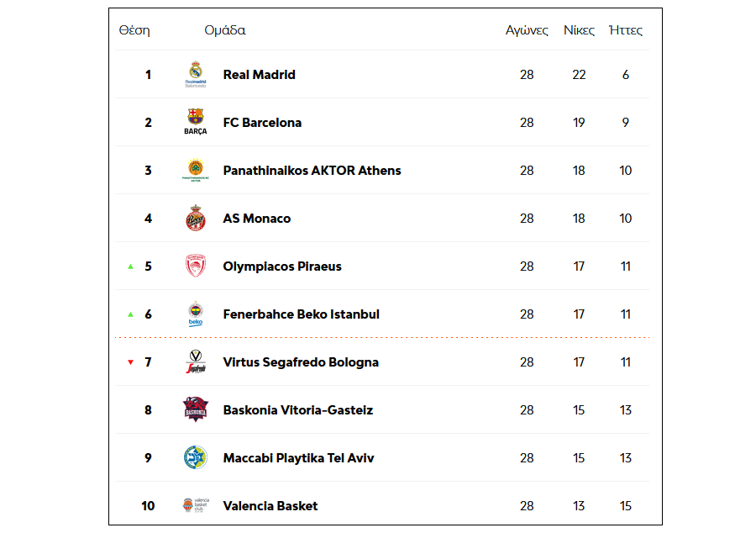Click the Maccabi Playtika Tel Aviv logo
The height and width of the screenshot is (533, 756).
coord(195,458)
